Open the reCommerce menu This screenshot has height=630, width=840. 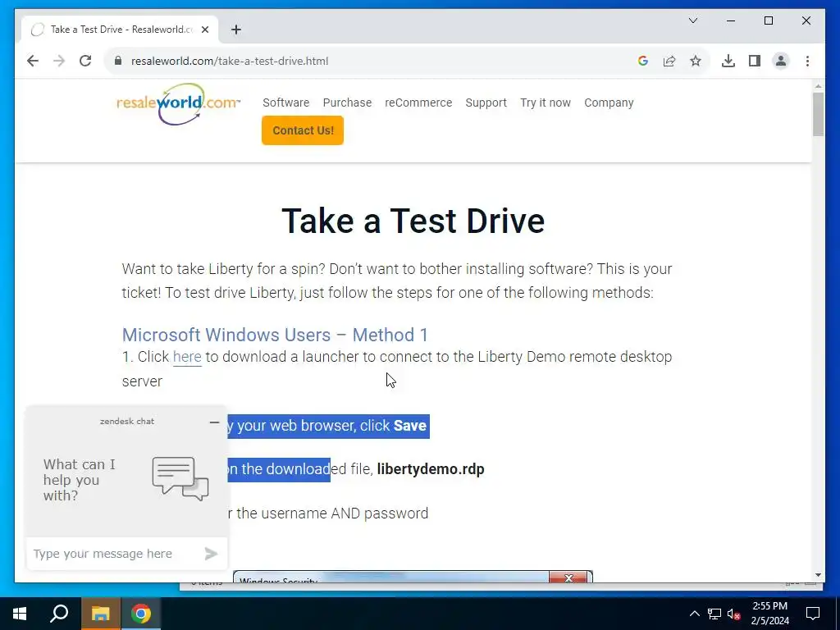pos(418,103)
